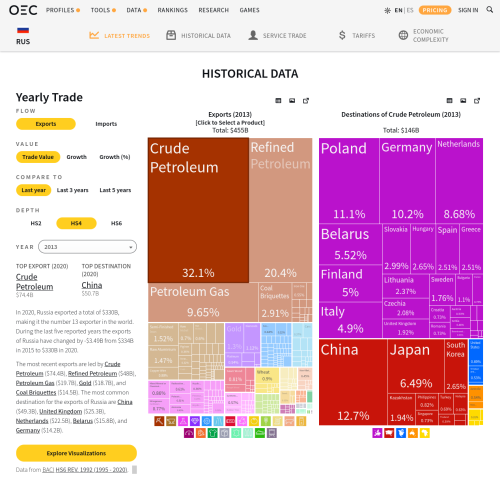
Task: Toggle the light/dark theme sun icon
Action: 387,10
